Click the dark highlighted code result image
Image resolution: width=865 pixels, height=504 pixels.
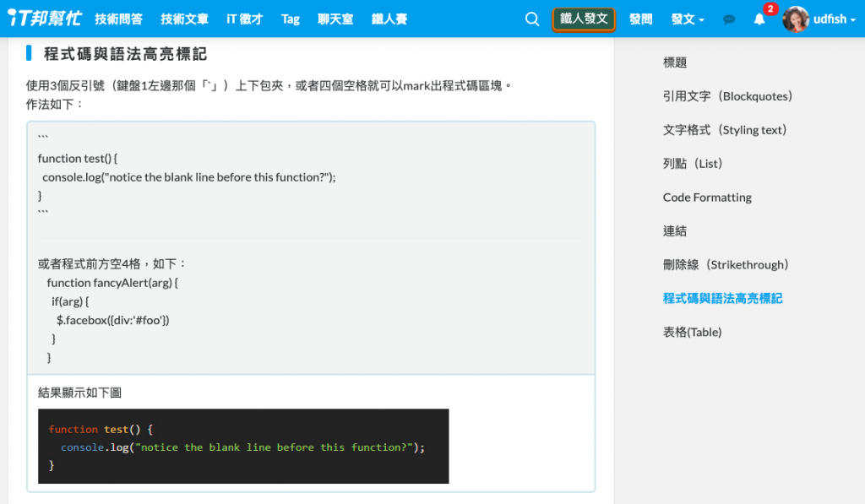[x=243, y=446]
